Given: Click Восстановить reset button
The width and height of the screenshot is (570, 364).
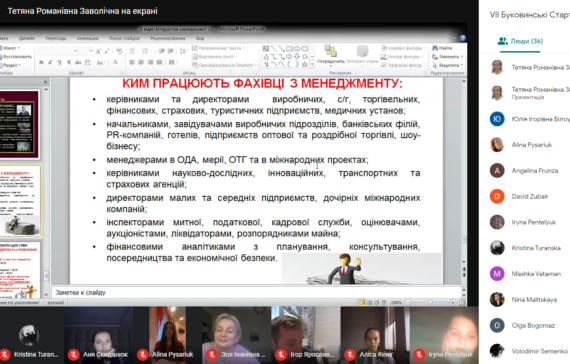Looking at the screenshot, I should [16, 56].
